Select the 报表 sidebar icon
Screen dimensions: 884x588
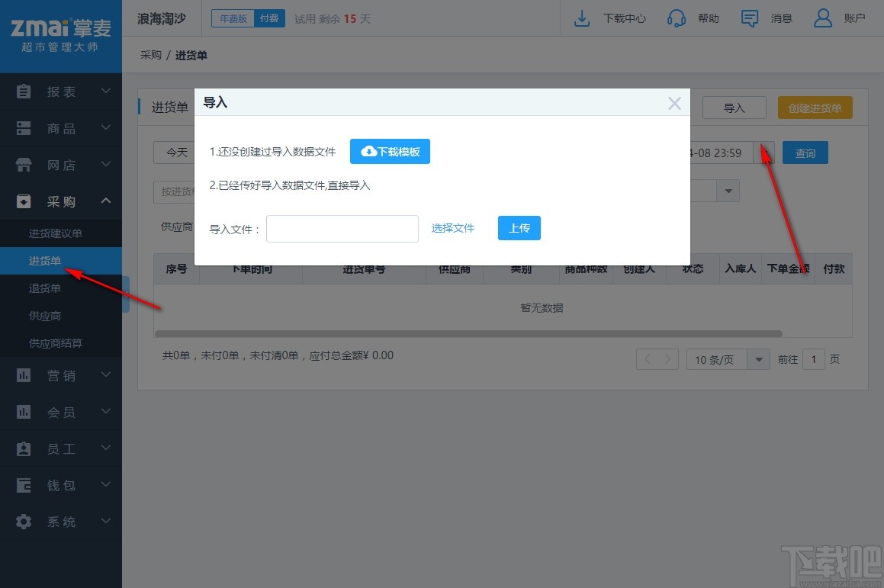point(23,91)
